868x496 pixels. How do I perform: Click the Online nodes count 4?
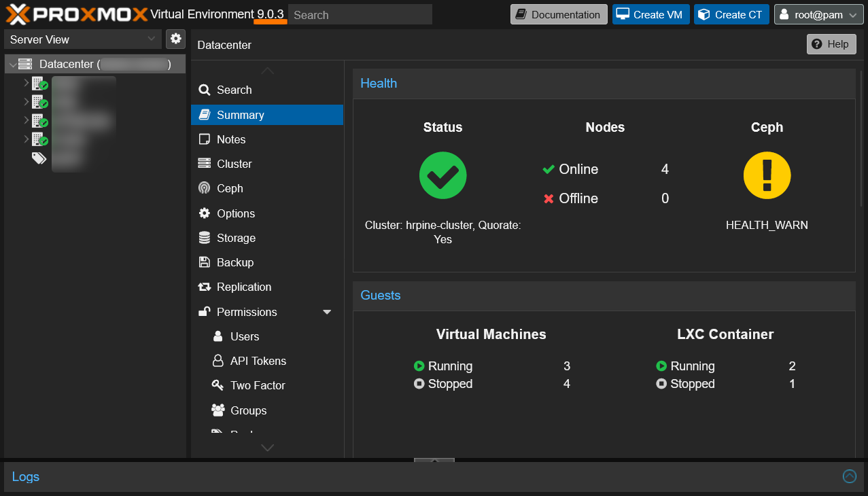pyautogui.click(x=665, y=169)
